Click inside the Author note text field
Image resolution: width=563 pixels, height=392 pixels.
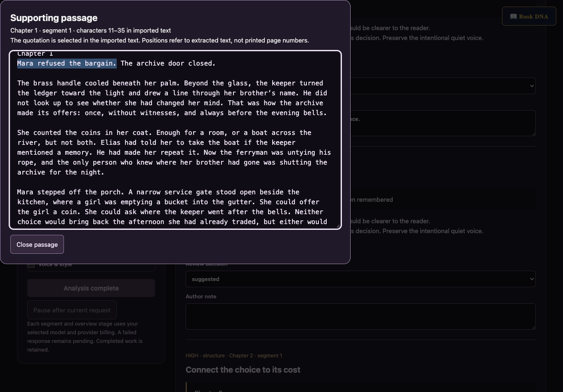pyautogui.click(x=360, y=316)
